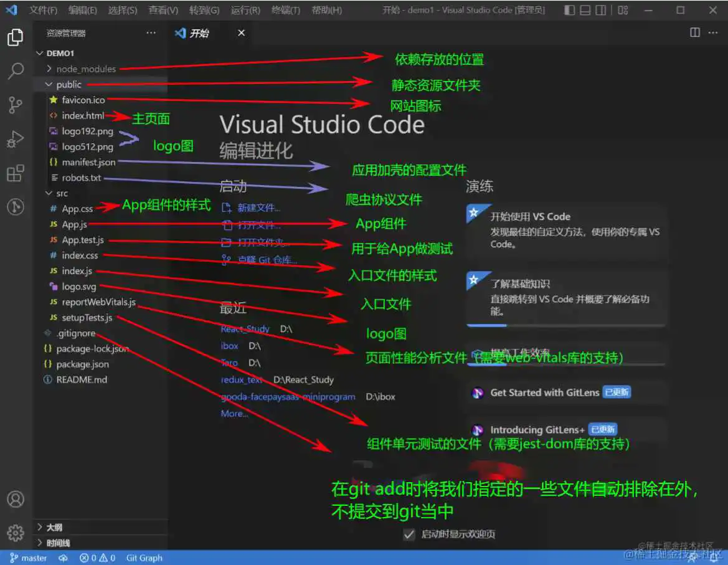Open Git Graph from status bar

144,558
